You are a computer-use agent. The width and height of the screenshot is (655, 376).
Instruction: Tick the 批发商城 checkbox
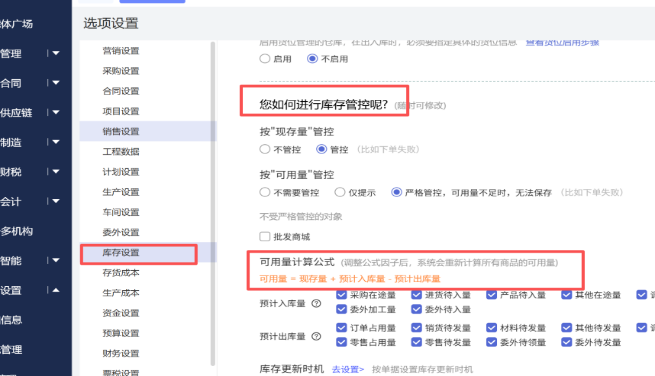[x=264, y=236]
